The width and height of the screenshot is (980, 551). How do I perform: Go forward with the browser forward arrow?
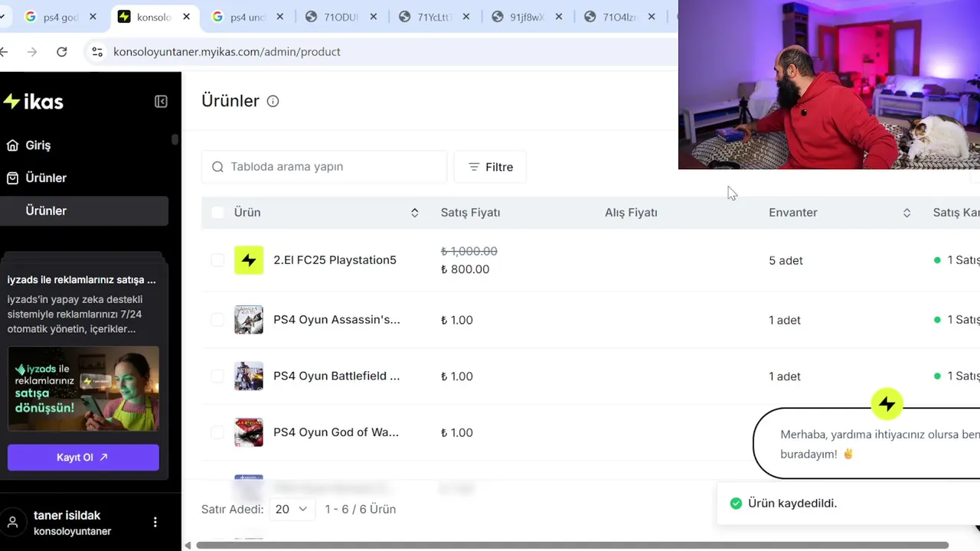[x=31, y=51]
